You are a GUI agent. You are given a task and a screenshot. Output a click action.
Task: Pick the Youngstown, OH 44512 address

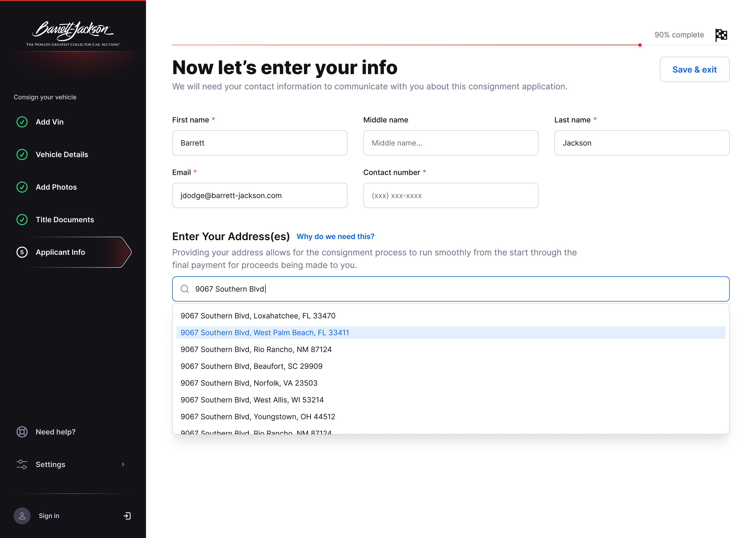click(x=451, y=417)
